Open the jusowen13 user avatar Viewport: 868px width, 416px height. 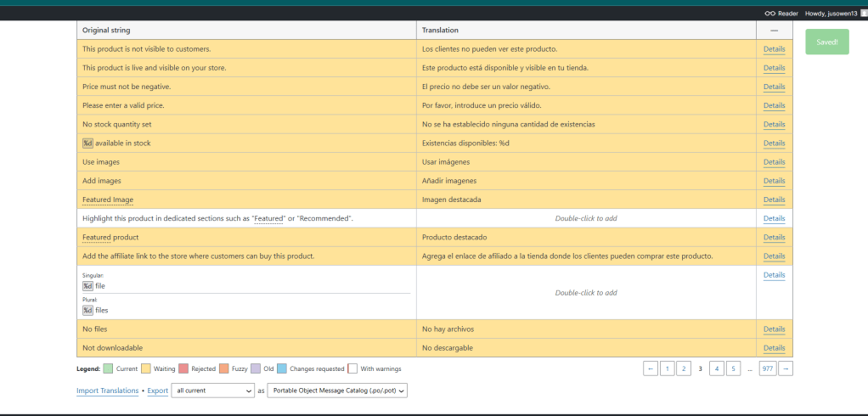(x=864, y=14)
